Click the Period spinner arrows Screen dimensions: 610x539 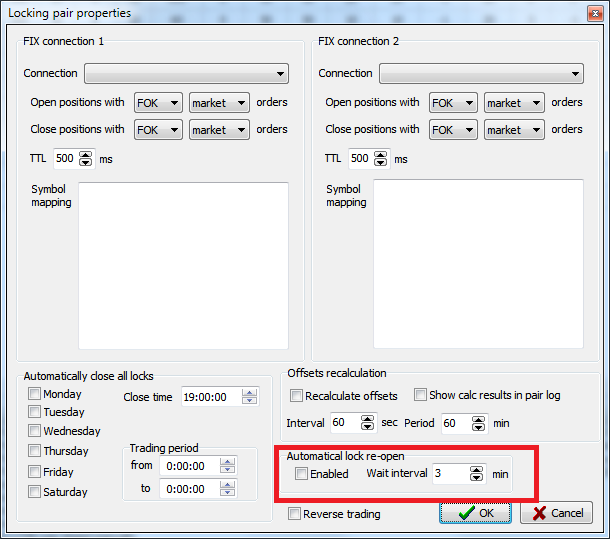tap(479, 423)
